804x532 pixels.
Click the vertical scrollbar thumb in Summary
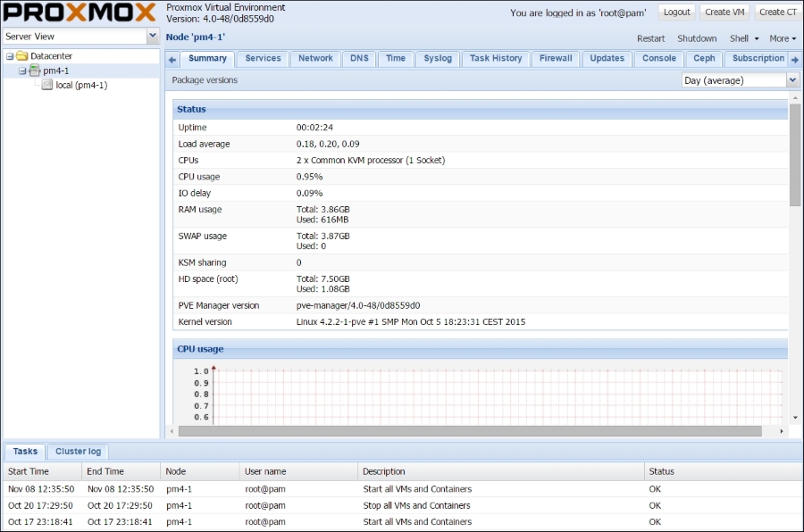[x=795, y=154]
